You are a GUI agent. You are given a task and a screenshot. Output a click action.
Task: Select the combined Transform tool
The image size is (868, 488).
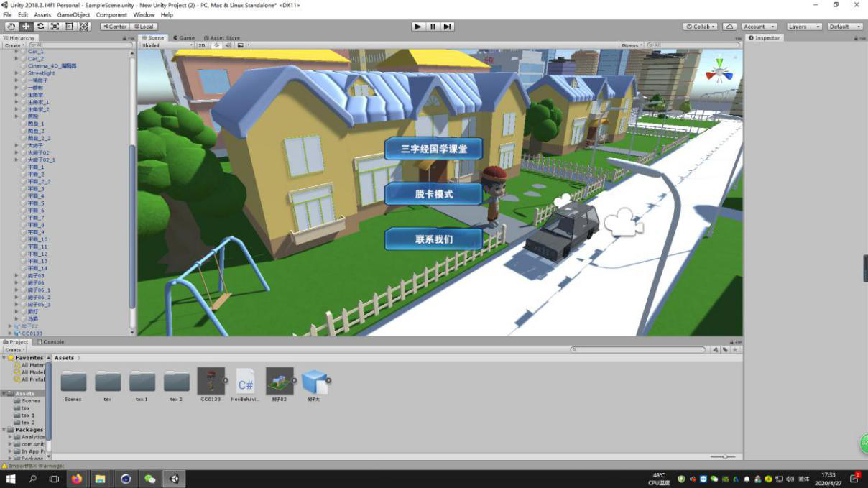tap(84, 27)
